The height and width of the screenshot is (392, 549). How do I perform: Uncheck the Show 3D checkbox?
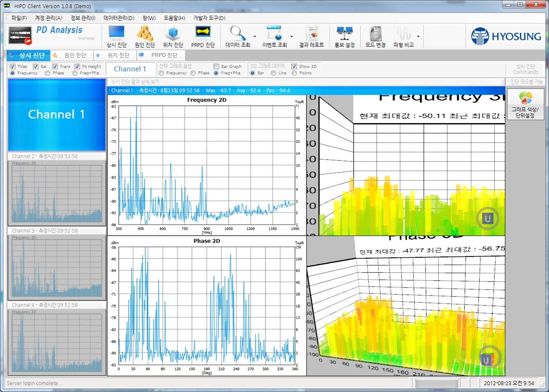[x=294, y=67]
